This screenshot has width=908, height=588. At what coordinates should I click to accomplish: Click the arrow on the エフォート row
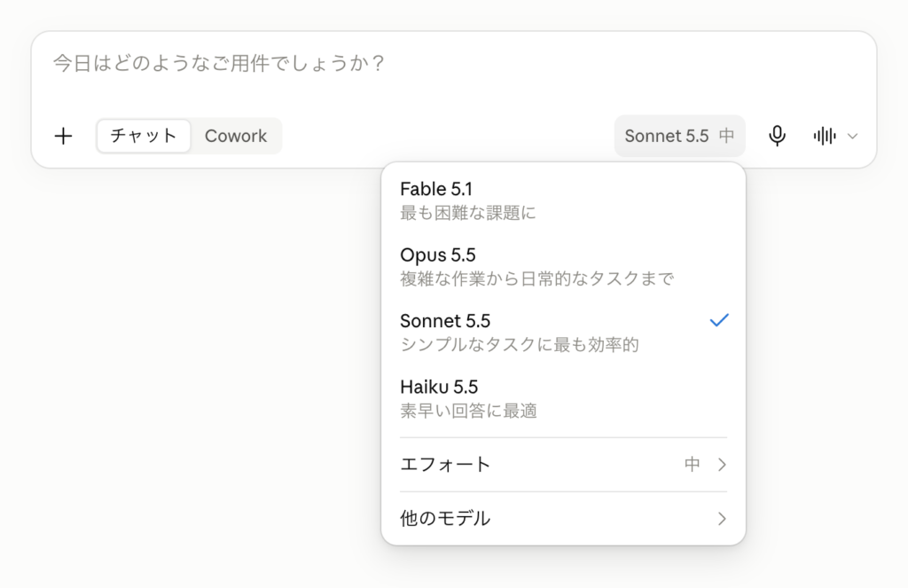722,465
